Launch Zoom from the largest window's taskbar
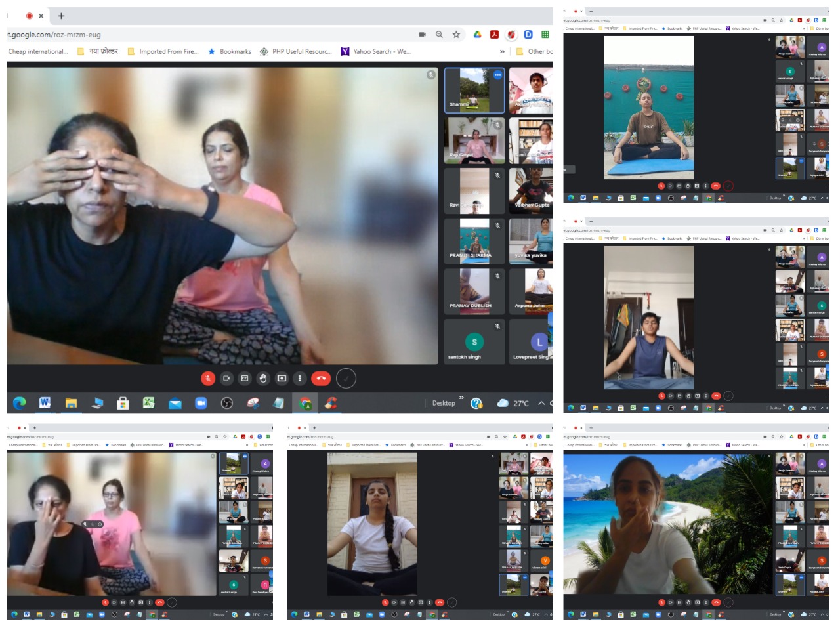This screenshot has width=840, height=630. click(x=201, y=403)
